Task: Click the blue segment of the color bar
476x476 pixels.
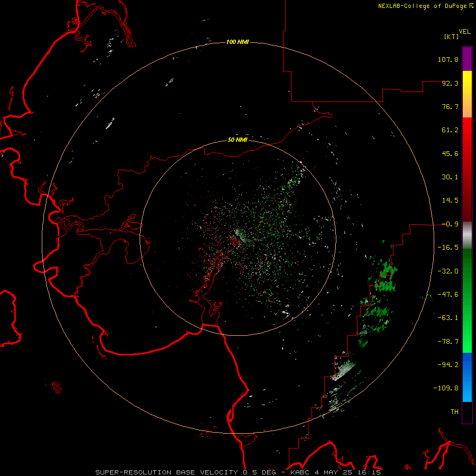Action: click(x=467, y=377)
